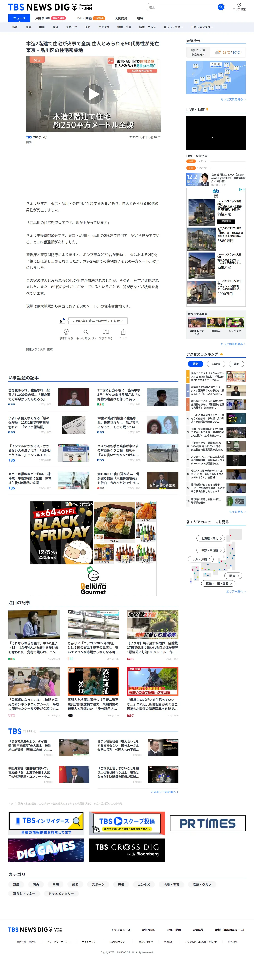Open このエリアの記事へ link
This screenshot has width=254, height=980.
point(164,792)
